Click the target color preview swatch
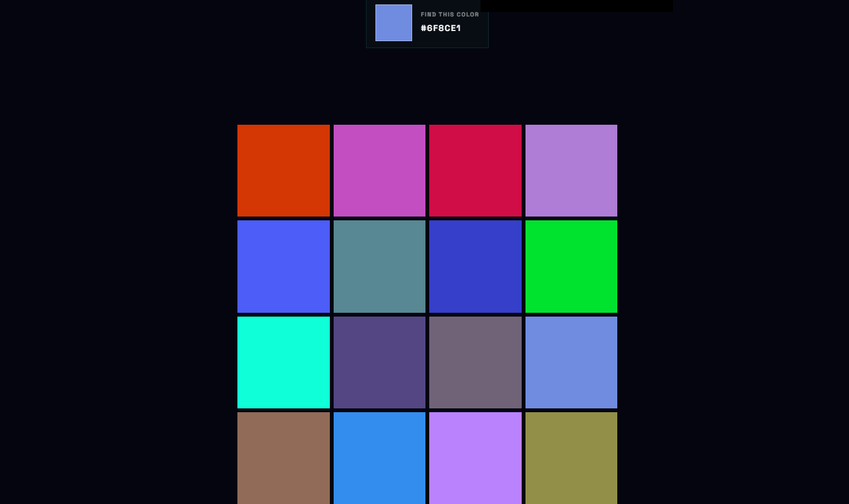The width and height of the screenshot is (849, 504). (394, 23)
